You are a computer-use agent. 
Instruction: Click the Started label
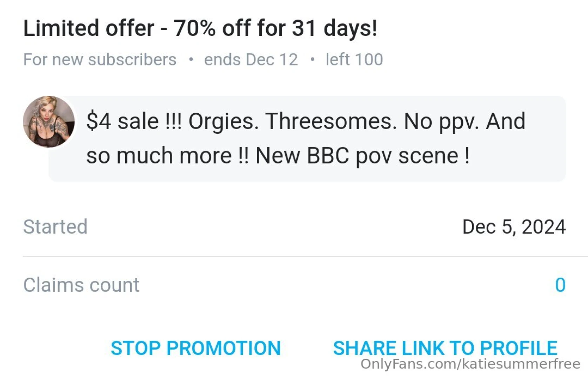click(x=55, y=227)
